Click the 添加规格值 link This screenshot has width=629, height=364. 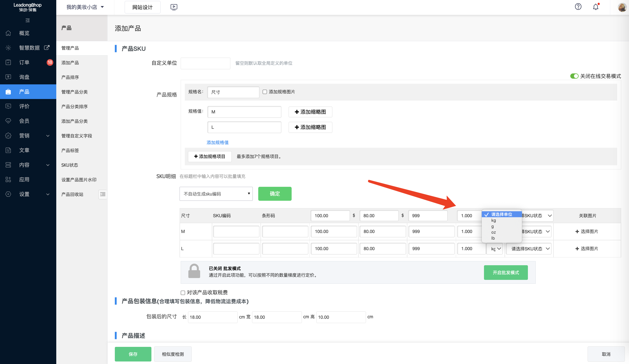pyautogui.click(x=217, y=142)
